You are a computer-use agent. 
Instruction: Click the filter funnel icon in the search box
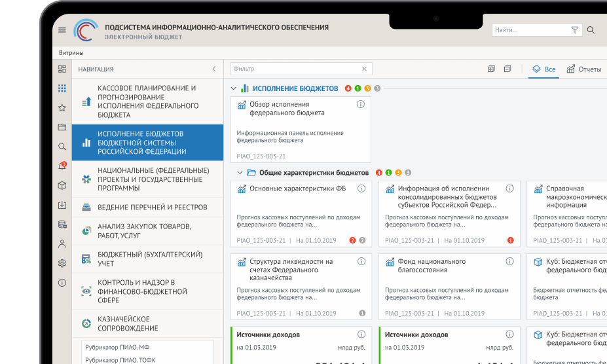point(575,30)
